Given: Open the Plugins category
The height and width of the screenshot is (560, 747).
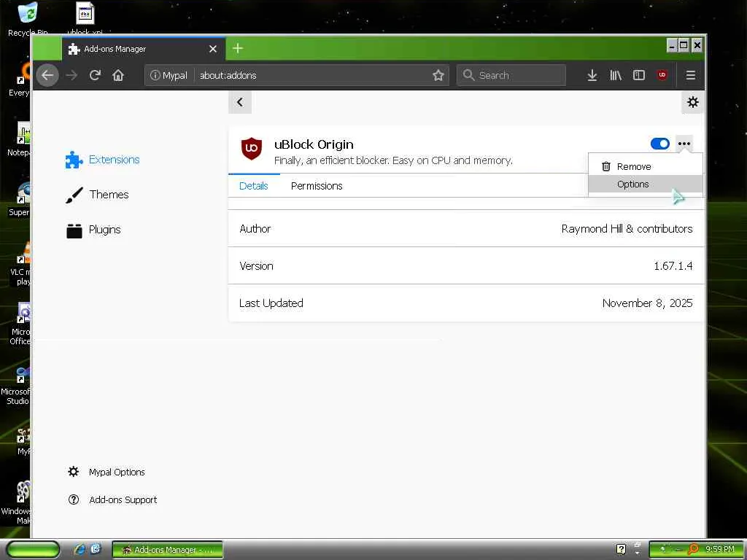Looking at the screenshot, I should 93,230.
